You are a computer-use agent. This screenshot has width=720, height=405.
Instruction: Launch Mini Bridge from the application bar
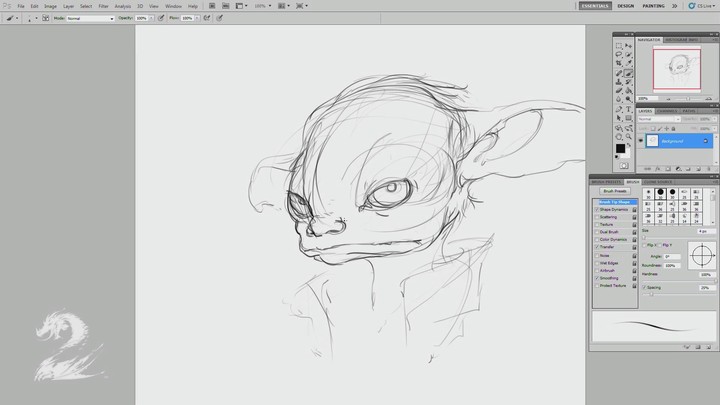point(225,6)
